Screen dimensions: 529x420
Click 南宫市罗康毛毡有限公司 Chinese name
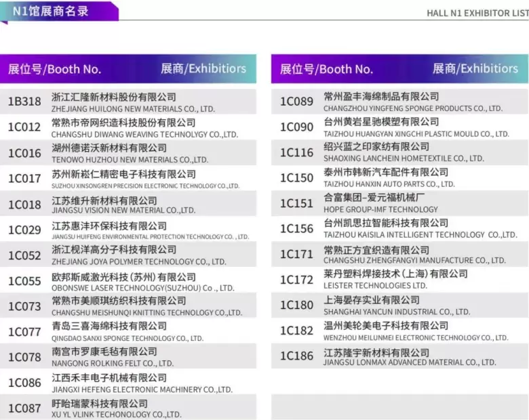click(104, 352)
